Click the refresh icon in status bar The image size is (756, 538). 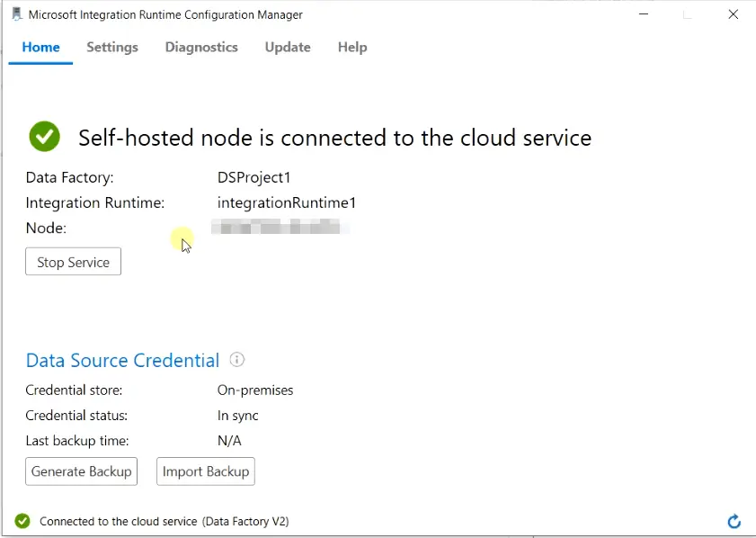[x=734, y=521]
